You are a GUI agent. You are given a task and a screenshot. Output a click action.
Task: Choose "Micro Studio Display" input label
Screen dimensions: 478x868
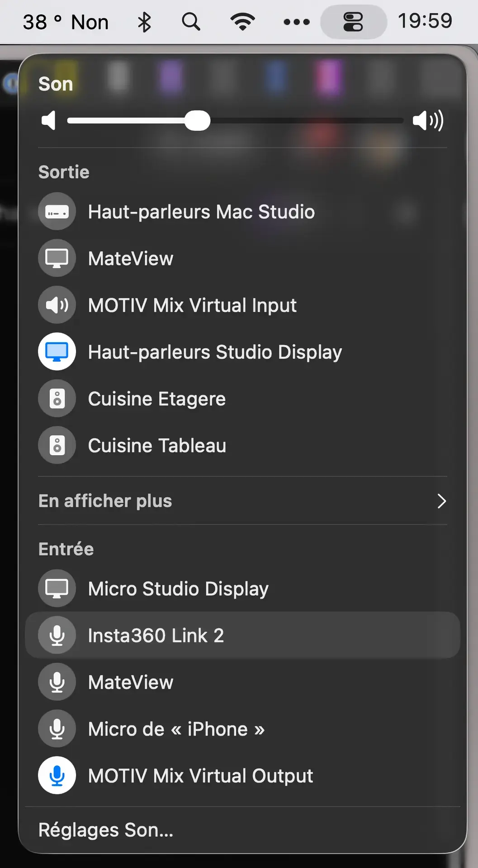[178, 589]
